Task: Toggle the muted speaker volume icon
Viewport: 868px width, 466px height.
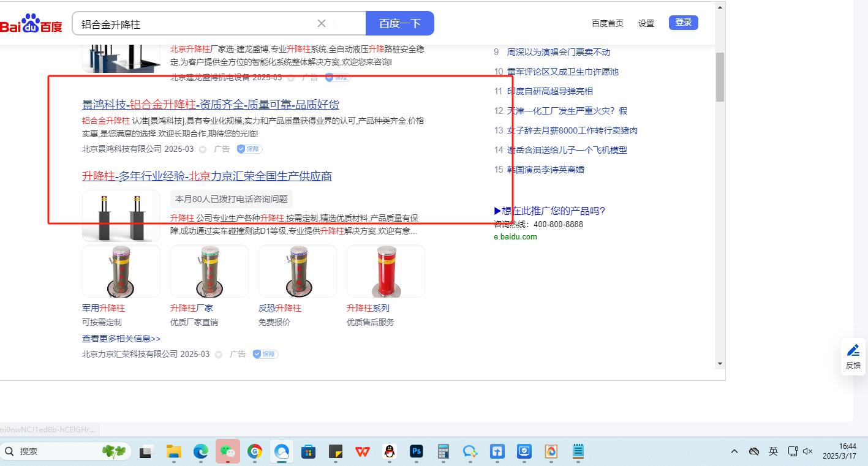Action: point(807,451)
